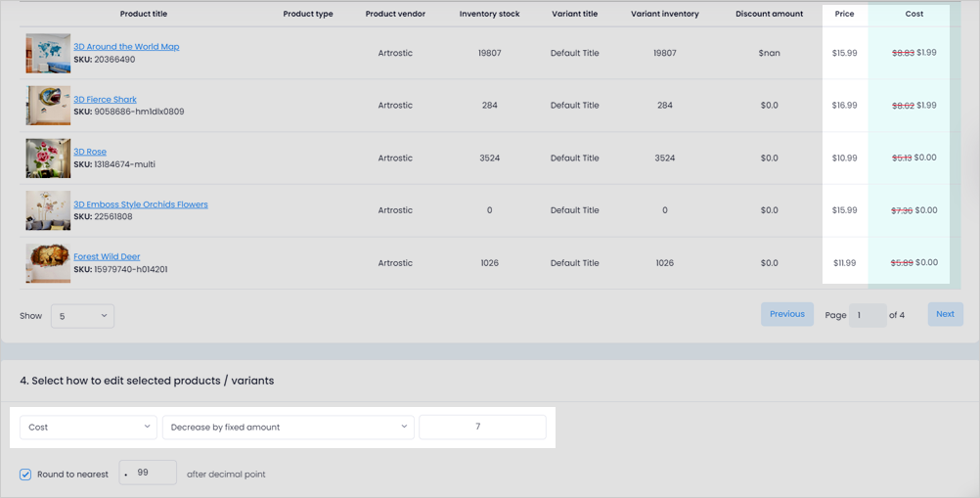Click SKU 22561808 text
Screen dimensions: 980x498
[x=103, y=217]
